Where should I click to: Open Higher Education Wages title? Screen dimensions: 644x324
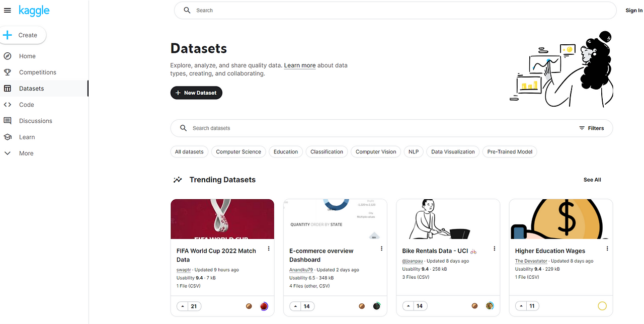point(550,251)
